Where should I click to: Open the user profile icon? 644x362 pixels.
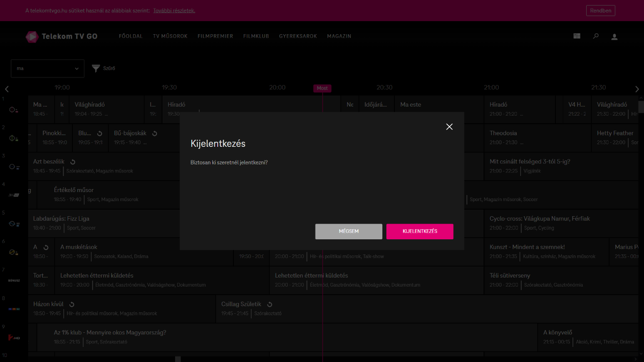(614, 37)
